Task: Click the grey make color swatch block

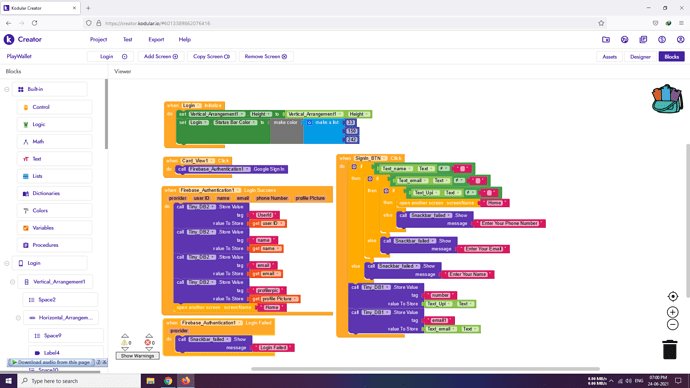Action: click(x=286, y=131)
